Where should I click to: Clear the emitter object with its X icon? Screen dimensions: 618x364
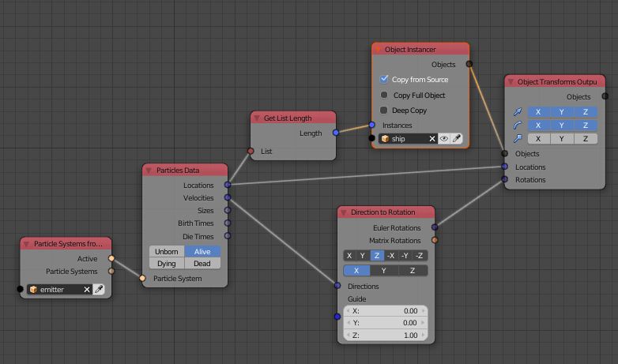[87, 290]
